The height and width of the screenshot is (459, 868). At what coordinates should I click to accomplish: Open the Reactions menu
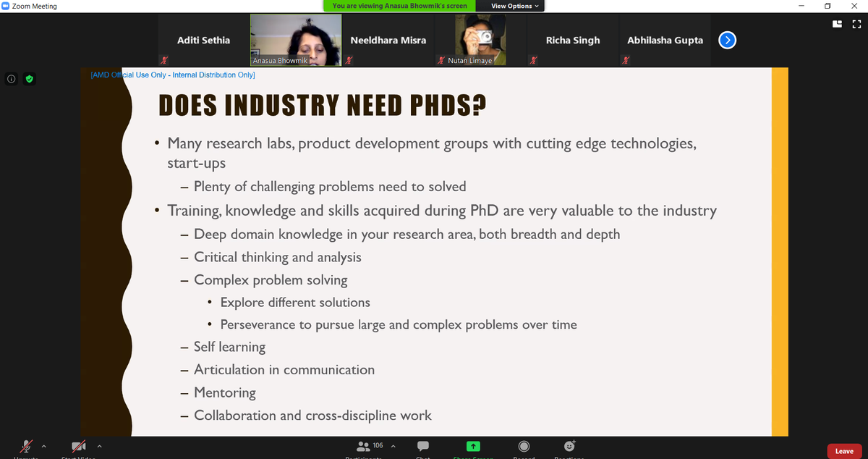pyautogui.click(x=569, y=446)
